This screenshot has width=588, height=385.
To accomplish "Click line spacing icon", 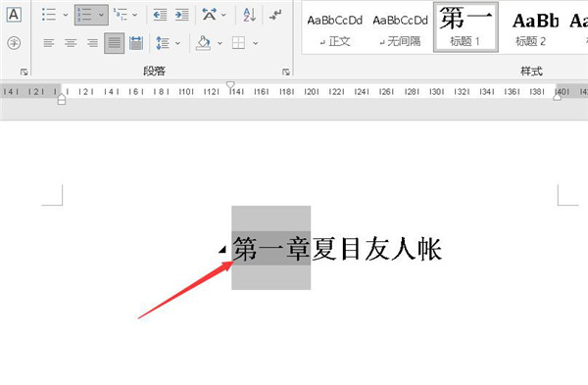I will [x=163, y=43].
